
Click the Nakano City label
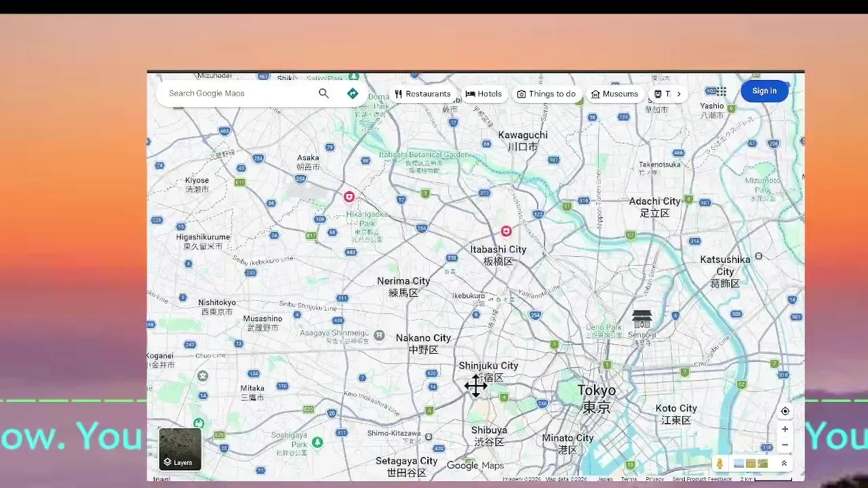(x=423, y=344)
